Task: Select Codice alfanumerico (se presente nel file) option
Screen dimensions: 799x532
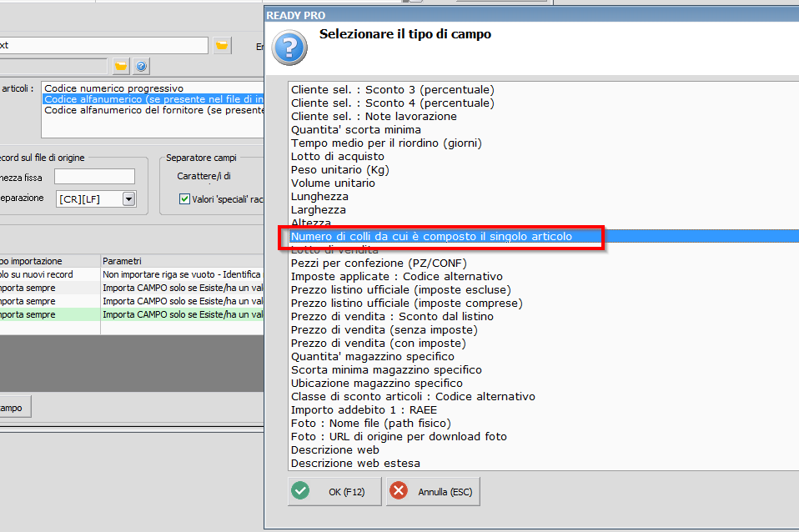Action: tap(153, 99)
